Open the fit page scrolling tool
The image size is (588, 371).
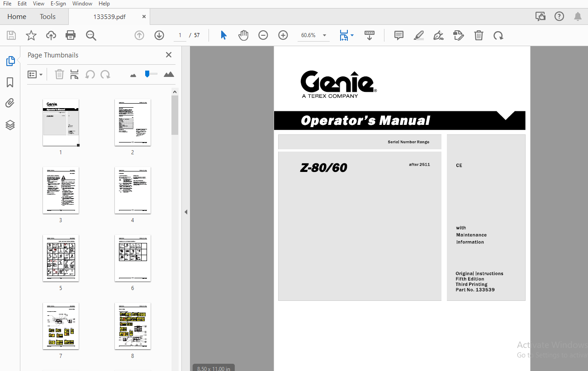pos(344,35)
